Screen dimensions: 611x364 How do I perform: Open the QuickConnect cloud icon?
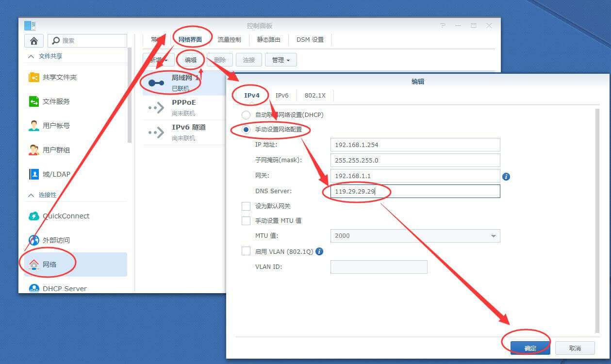[x=34, y=216]
